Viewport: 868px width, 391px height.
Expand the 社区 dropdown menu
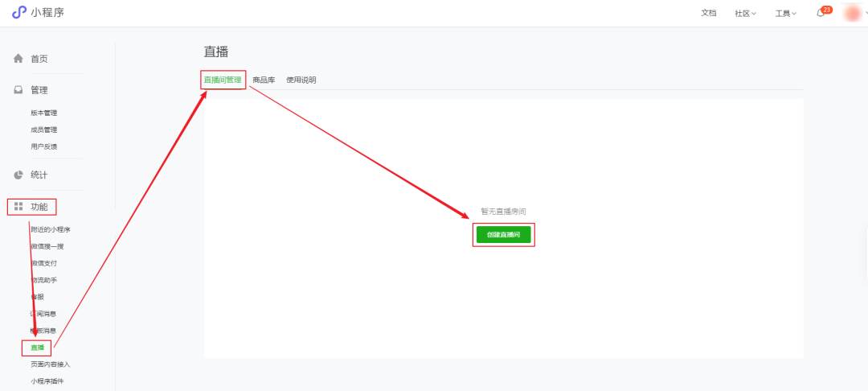(x=745, y=14)
